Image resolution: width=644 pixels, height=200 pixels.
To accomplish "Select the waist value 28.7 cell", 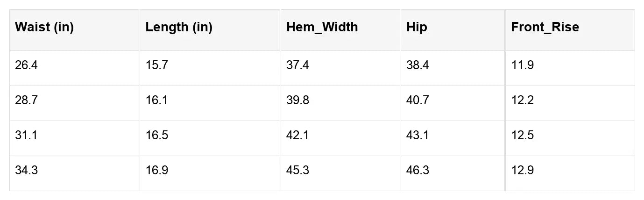I will [26, 100].
